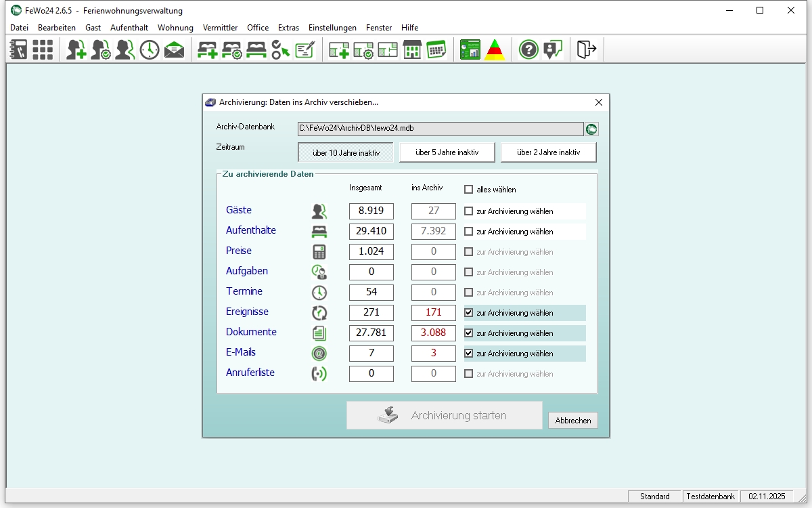This screenshot has height=508, width=812.
Task: Open the Vermittler menu
Action: point(220,28)
